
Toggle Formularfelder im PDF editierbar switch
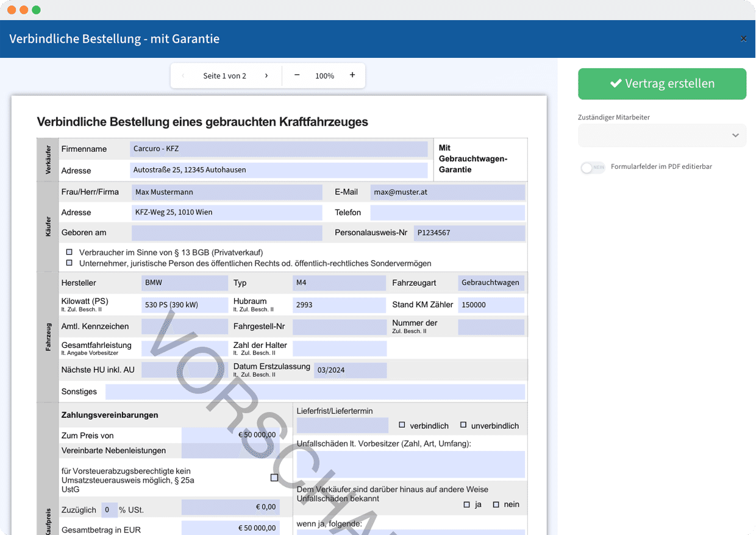click(592, 167)
